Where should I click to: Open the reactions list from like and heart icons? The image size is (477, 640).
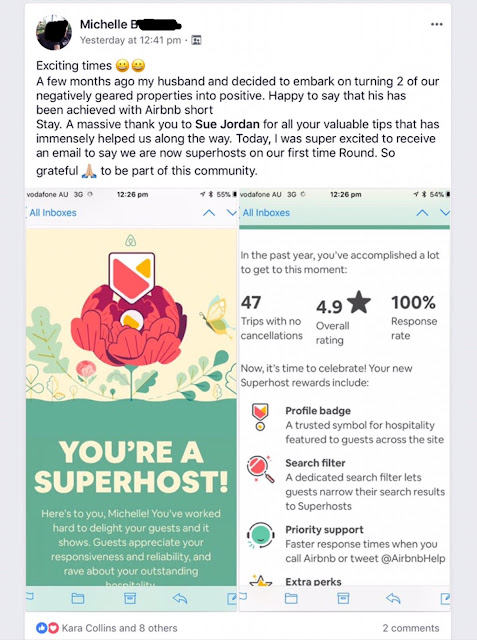47,628
